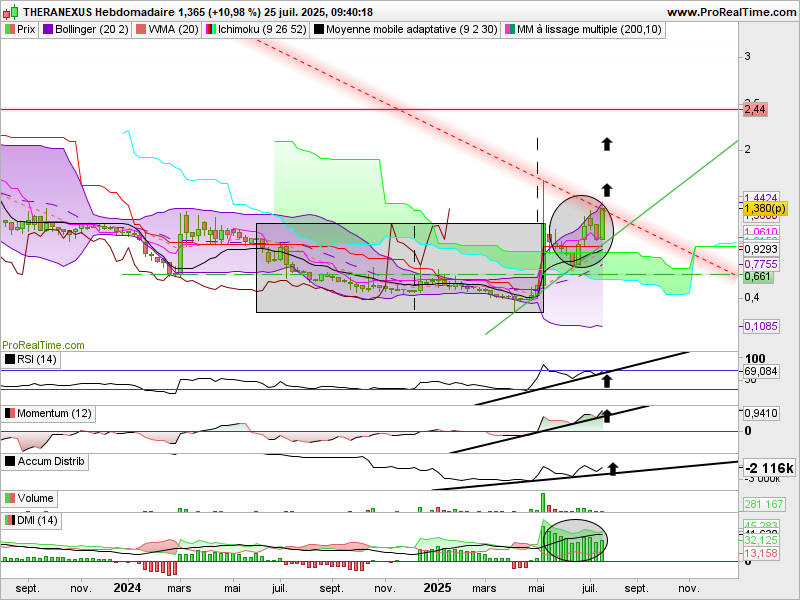Click the 2024 year label on time axis
800x600 pixels.
click(x=127, y=588)
